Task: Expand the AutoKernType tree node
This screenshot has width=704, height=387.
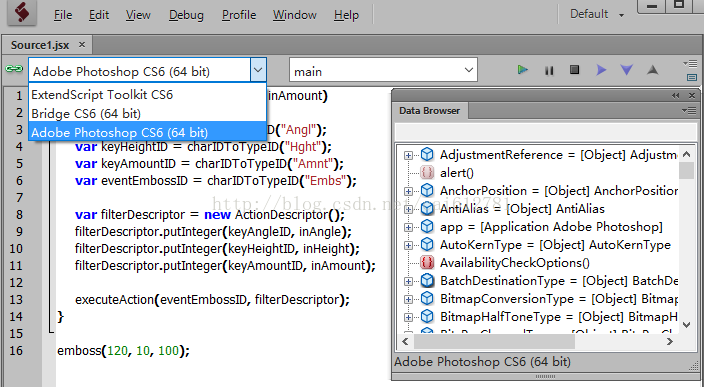Action: pos(408,245)
